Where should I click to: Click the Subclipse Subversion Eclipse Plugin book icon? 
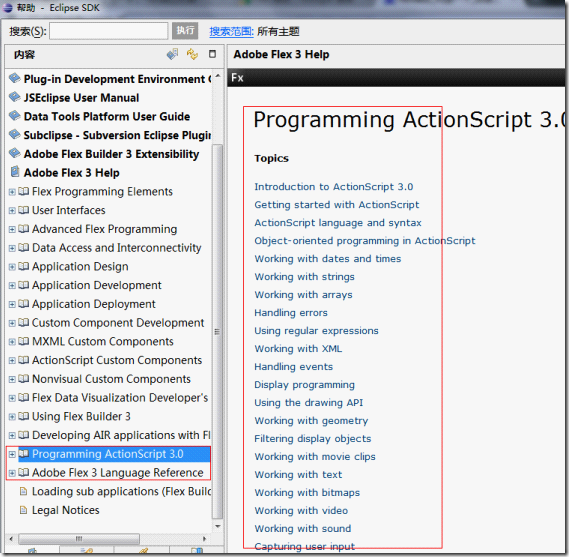[15, 134]
